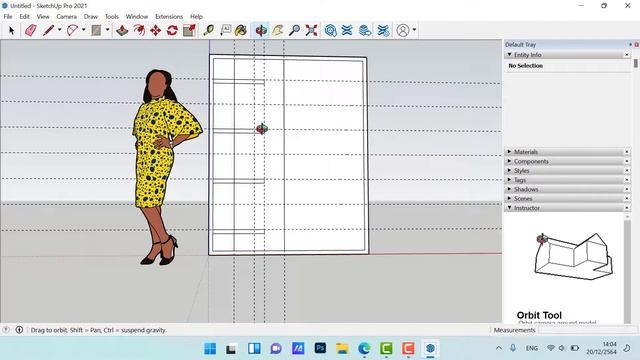Select the Orbit tool in toolbar

point(260,31)
